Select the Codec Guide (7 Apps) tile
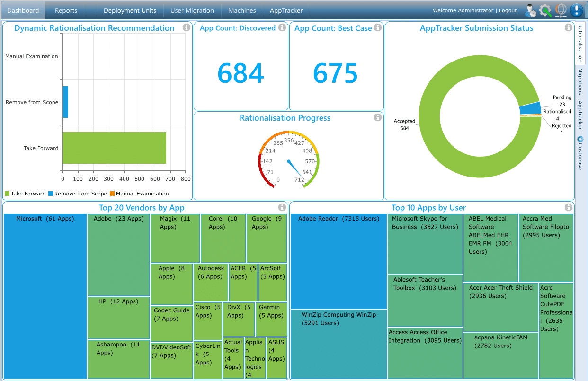 (x=171, y=324)
